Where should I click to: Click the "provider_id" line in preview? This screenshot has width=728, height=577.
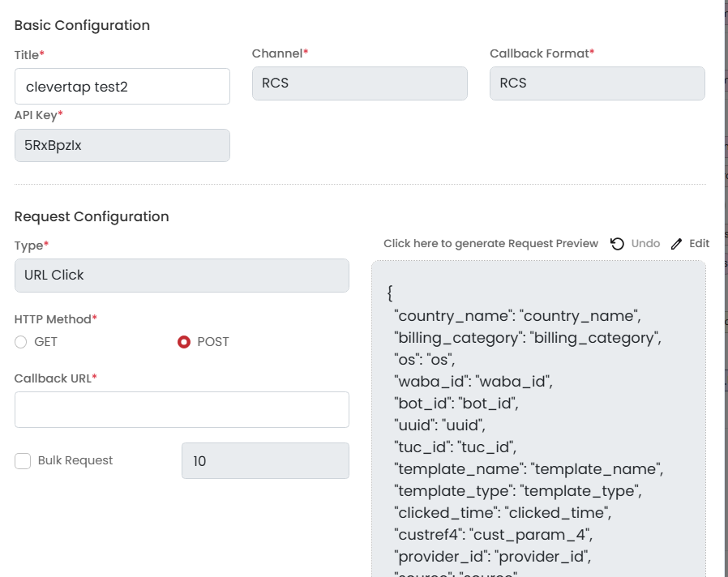tap(493, 557)
